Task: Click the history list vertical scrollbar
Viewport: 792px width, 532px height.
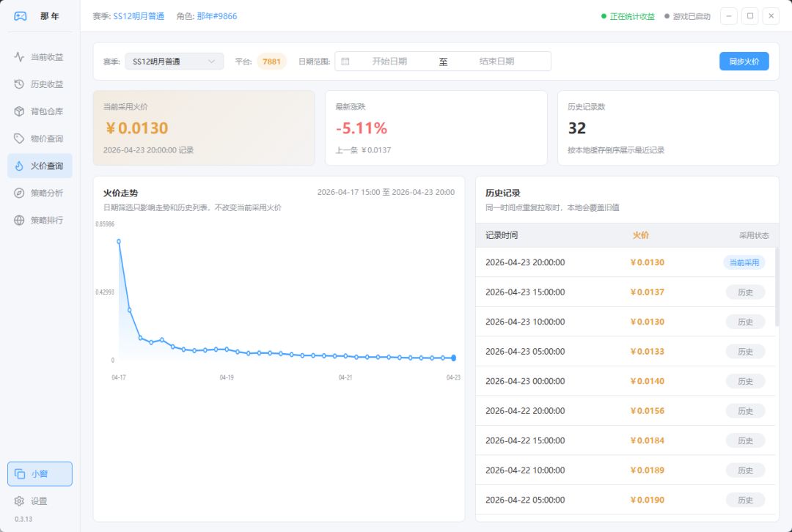Action: point(777,287)
